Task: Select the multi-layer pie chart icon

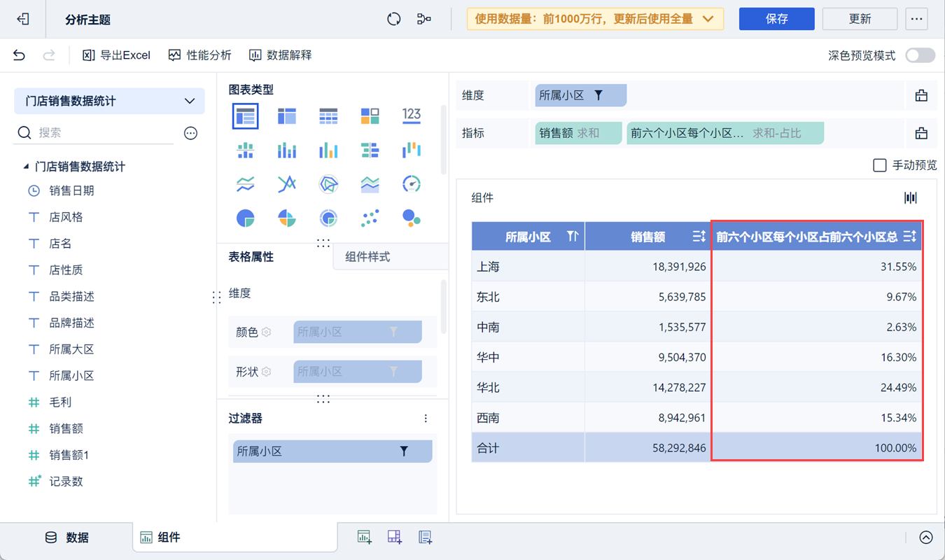Action: tap(328, 218)
